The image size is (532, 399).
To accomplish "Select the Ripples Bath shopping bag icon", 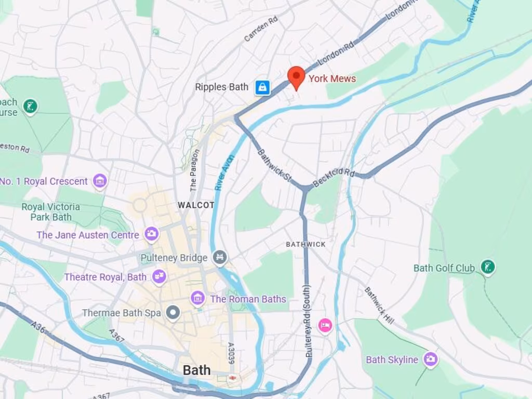I will [x=262, y=87].
